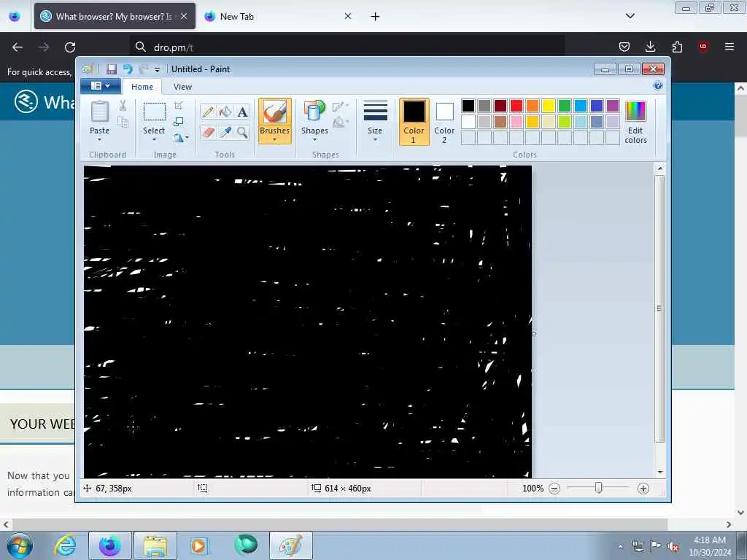Pick the green color swatch
The image size is (747, 560).
pos(565,106)
